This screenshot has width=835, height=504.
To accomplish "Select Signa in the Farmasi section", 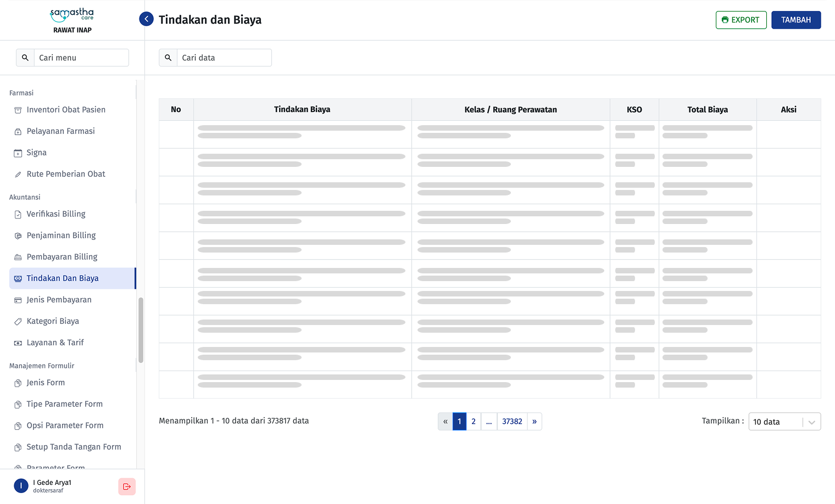I will [36, 153].
